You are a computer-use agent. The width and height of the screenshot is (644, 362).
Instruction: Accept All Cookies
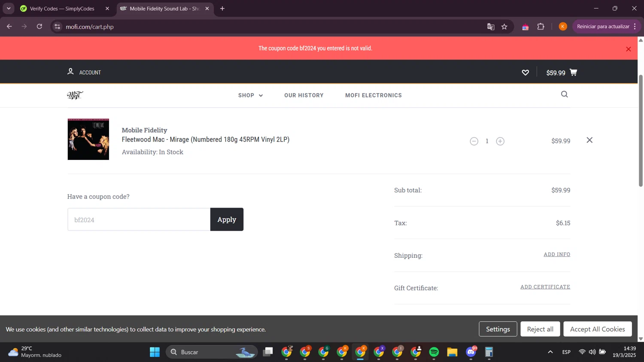(x=597, y=329)
